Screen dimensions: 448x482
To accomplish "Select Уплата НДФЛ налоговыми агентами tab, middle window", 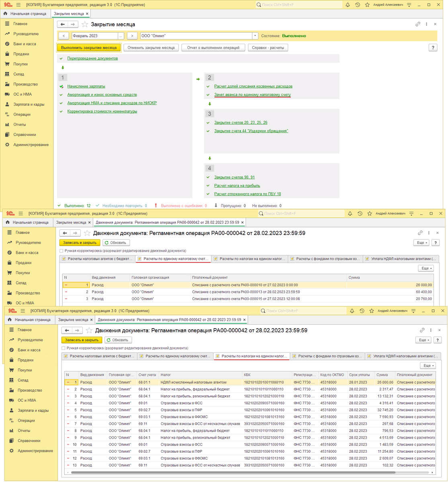I will click(401, 259).
